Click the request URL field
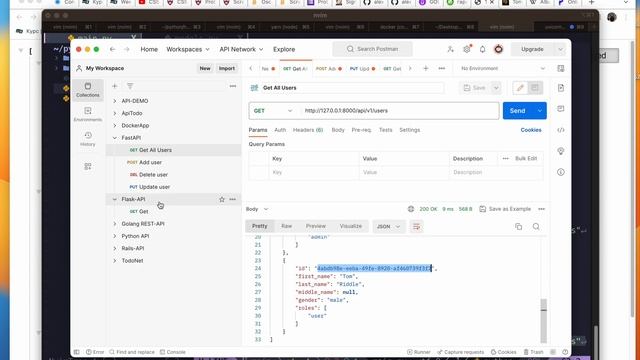Image resolution: width=640 pixels, height=360 pixels. (x=399, y=111)
